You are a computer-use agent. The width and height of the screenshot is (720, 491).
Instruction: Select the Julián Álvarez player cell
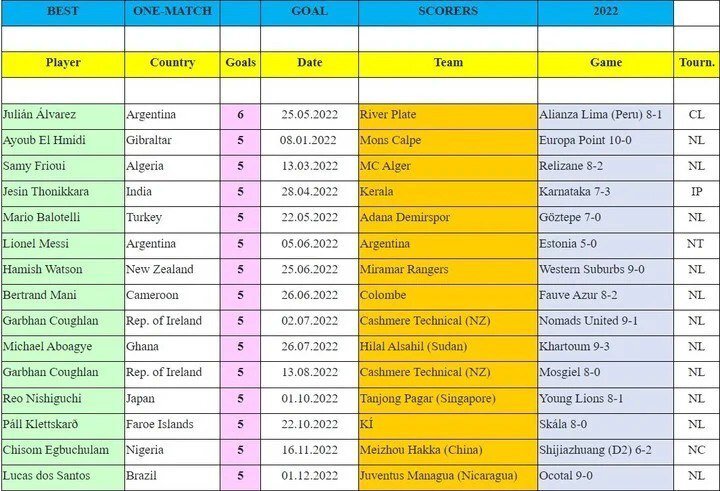[62, 115]
